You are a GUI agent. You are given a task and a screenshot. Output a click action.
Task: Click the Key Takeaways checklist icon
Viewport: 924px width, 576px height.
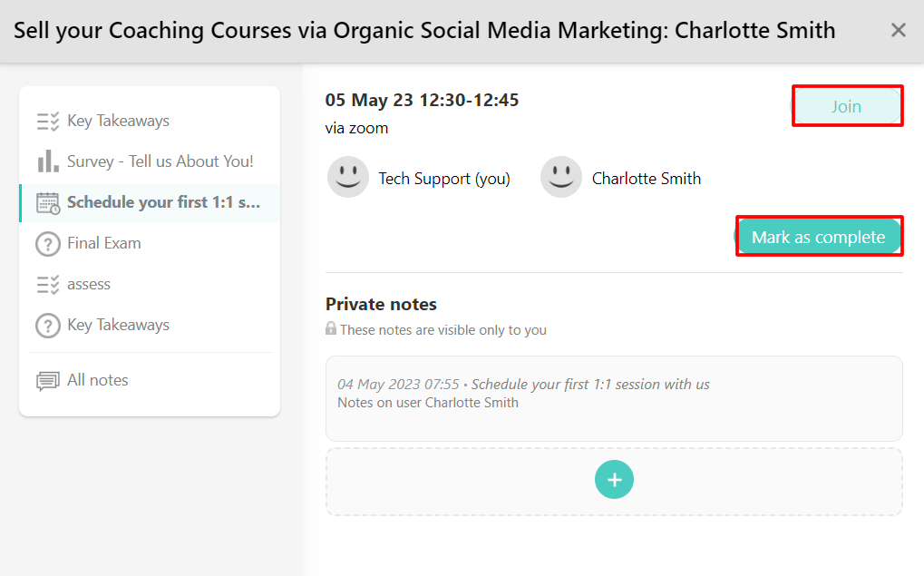[x=47, y=120]
